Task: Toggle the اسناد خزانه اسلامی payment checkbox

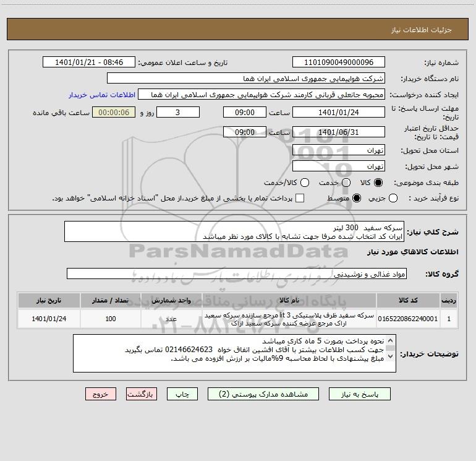Action: [x=300, y=198]
